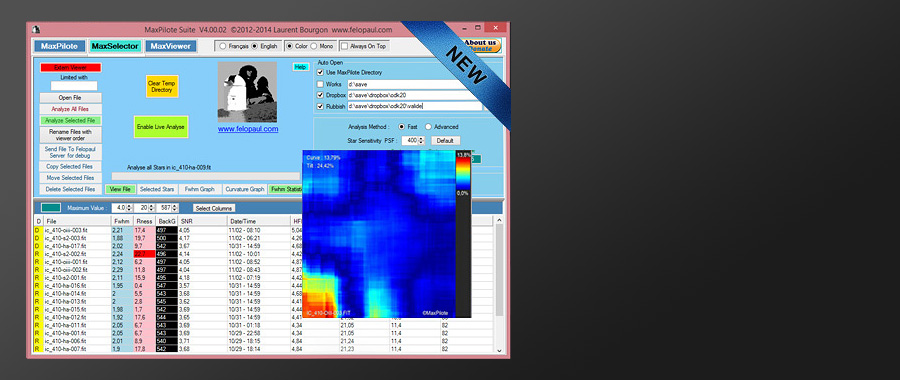The width and height of the screenshot is (900, 380).
Task: Click the observatory logo image
Action: coord(247,92)
